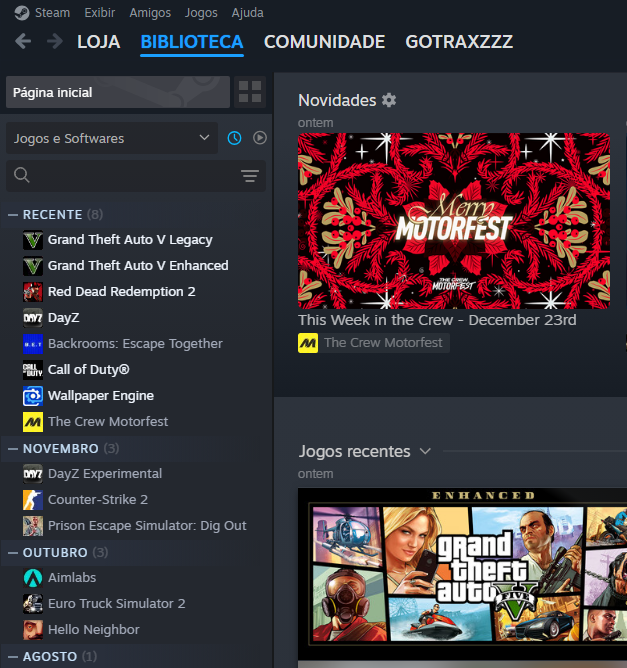Open the Jogos e Softwares dropdown

pyautogui.click(x=112, y=138)
